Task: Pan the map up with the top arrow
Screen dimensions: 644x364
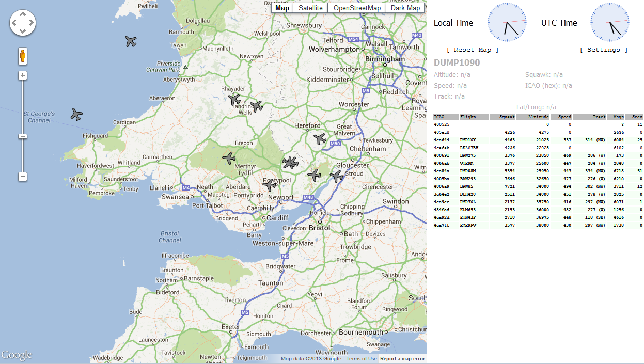Action: click(x=23, y=14)
